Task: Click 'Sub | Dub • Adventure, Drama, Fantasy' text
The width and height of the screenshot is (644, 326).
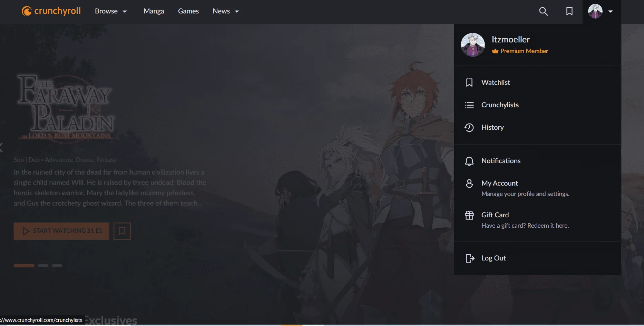Action: click(x=65, y=160)
